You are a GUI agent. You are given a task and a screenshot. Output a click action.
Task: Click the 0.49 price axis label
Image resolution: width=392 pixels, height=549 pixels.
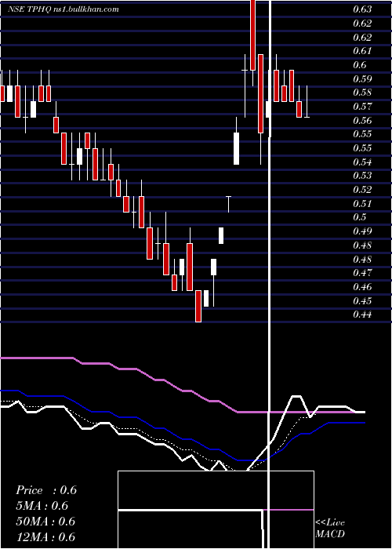pyautogui.click(x=362, y=231)
